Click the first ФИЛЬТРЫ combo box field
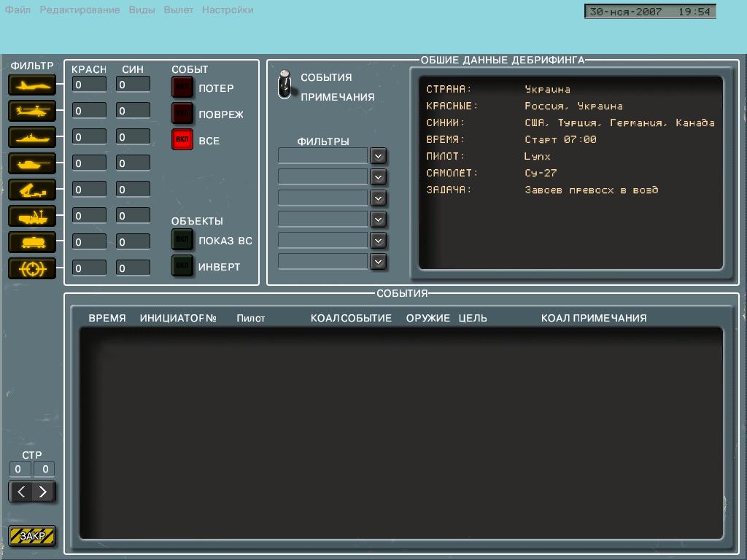Image resolution: width=747 pixels, height=560 pixels. point(323,156)
